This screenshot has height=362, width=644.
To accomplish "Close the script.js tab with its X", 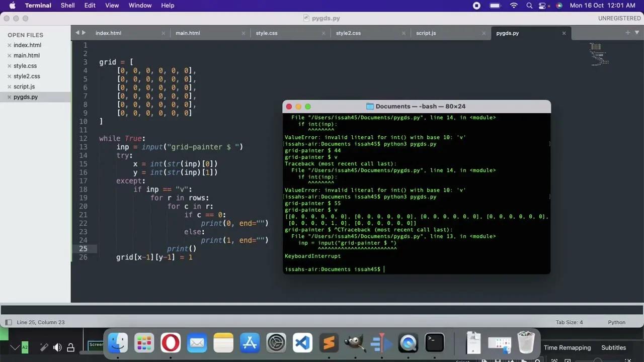I will coord(484,33).
